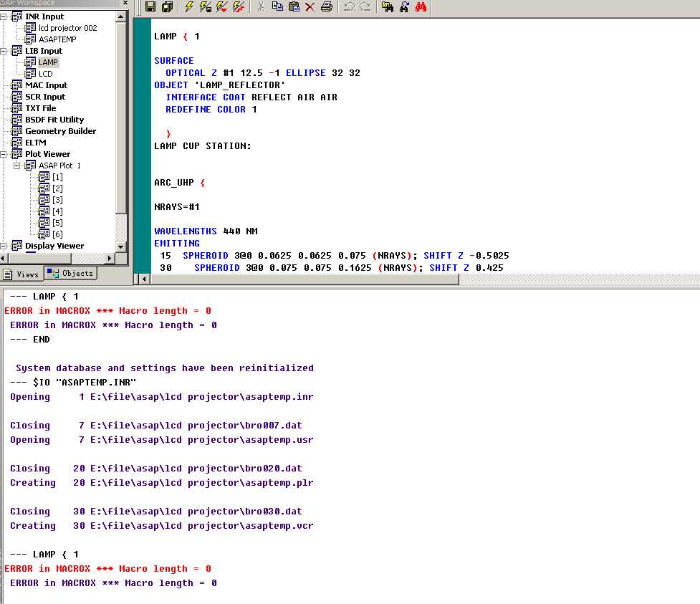Click the Copy toolbar icon
The width and height of the screenshot is (700, 604).
277,6
